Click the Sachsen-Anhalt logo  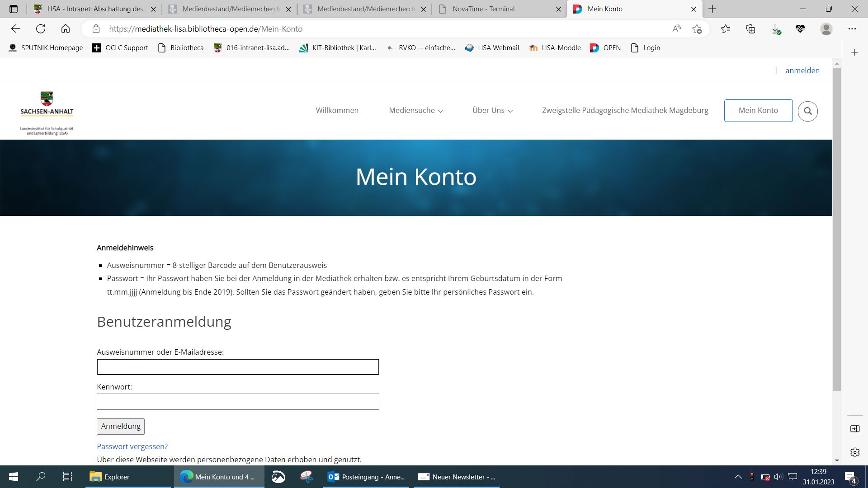47,113
